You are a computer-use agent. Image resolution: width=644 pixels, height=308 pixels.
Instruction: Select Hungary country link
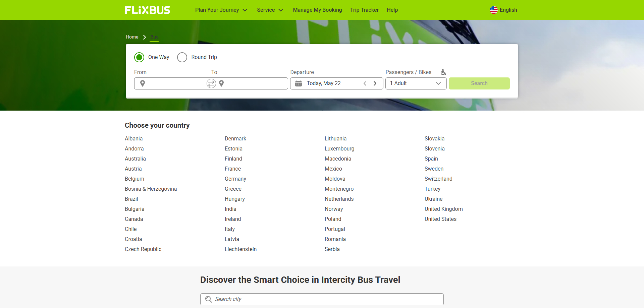[x=235, y=199]
